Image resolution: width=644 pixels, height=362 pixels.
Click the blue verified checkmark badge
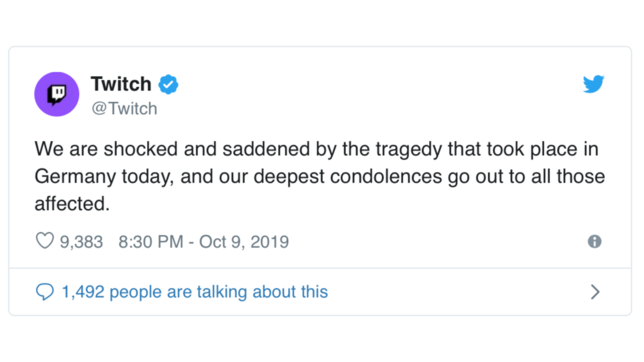[x=168, y=84]
